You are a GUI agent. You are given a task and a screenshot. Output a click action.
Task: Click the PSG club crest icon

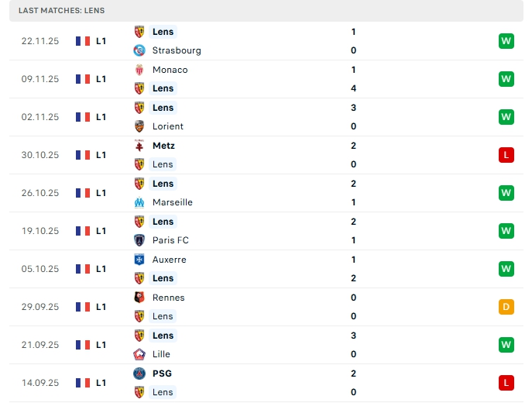[x=139, y=374]
